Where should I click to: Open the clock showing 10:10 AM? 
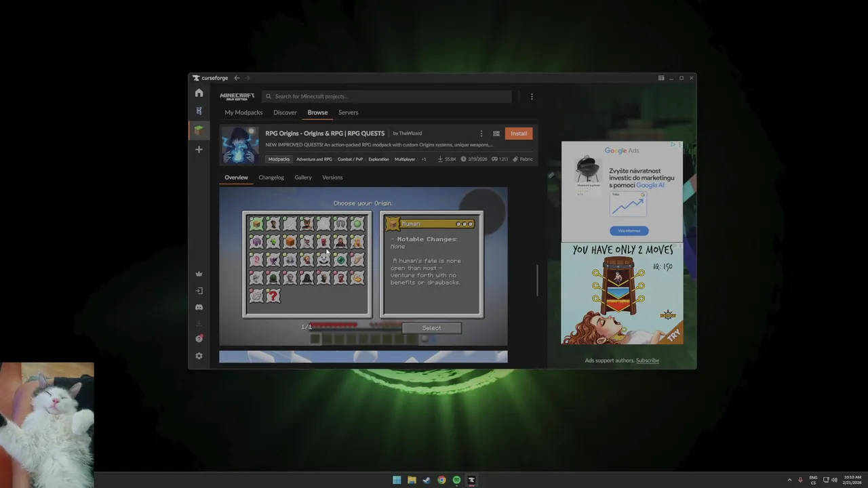[852, 480]
